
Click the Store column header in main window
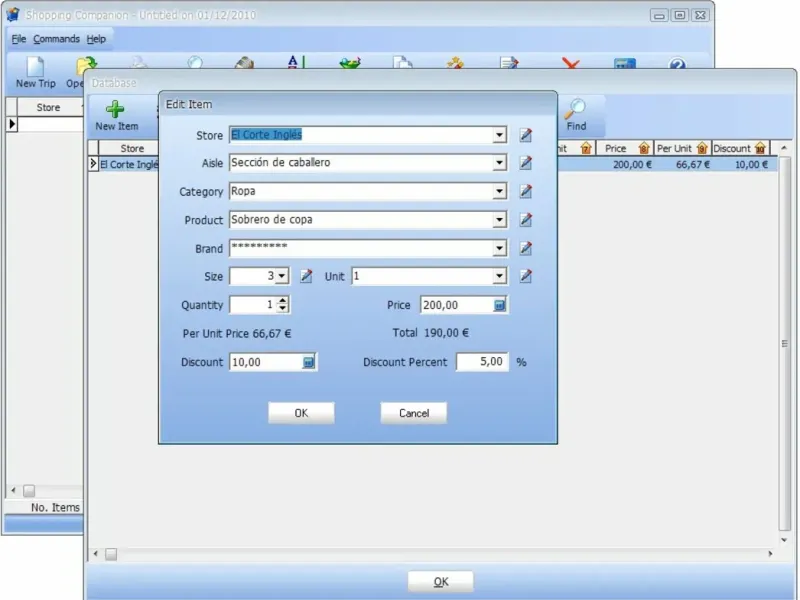[x=48, y=108]
